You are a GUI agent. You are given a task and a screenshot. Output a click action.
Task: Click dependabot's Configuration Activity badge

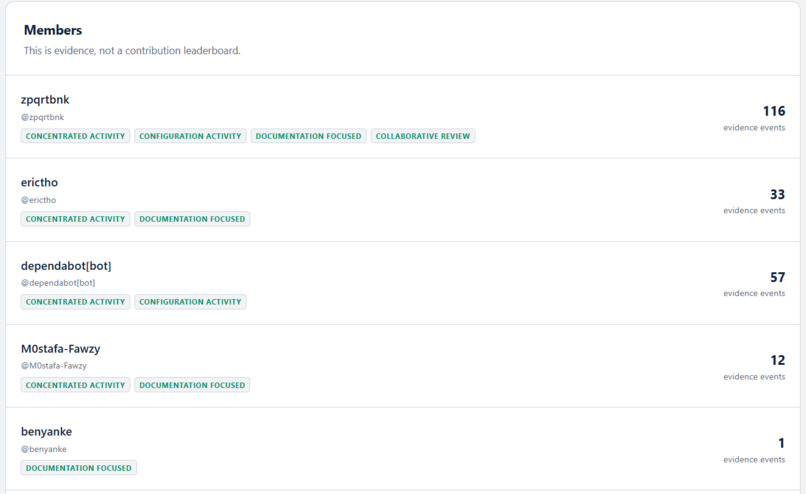(x=190, y=302)
